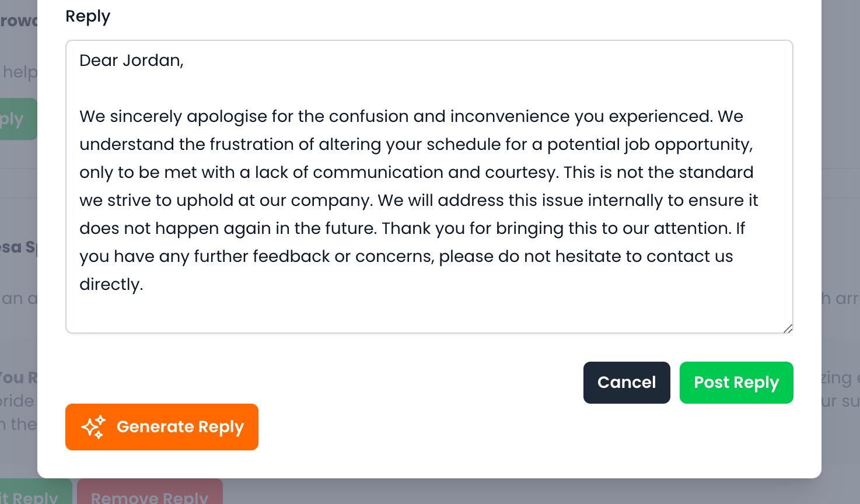Post the reply to Jordan
The width and height of the screenshot is (860, 504).
tap(736, 383)
